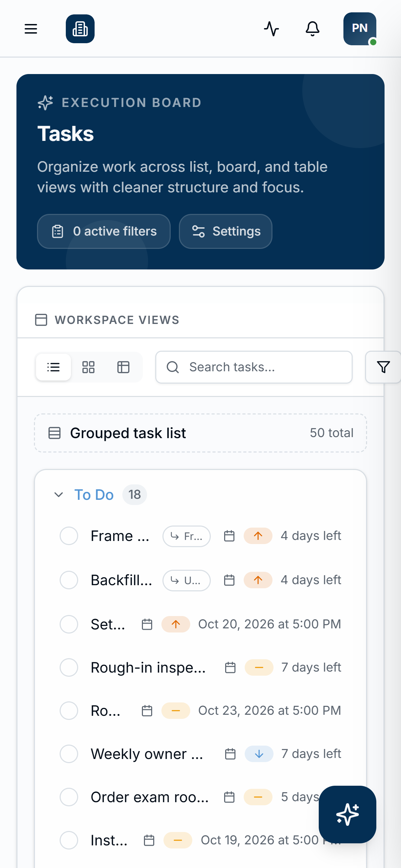Switch to list view tab
The image size is (401, 868).
[x=53, y=367]
